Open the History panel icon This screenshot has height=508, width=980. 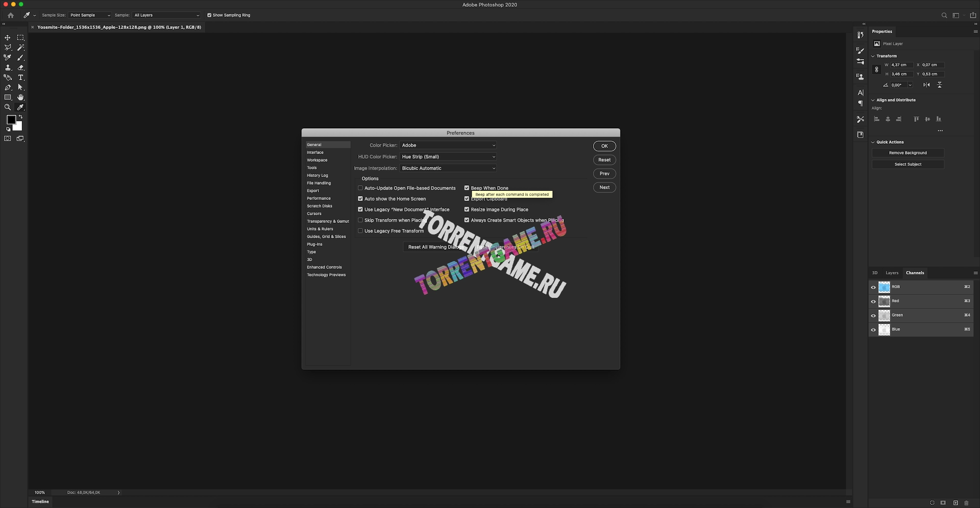[860, 35]
